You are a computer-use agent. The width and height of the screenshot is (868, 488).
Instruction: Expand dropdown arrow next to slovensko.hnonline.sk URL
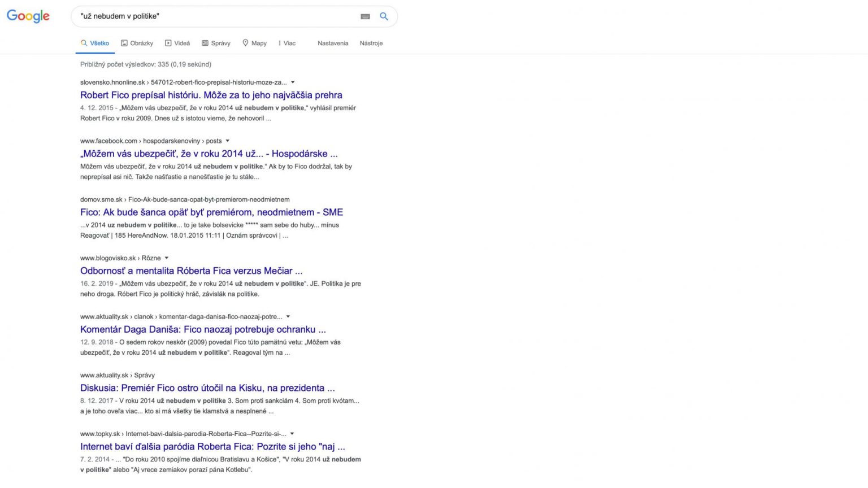(x=293, y=82)
